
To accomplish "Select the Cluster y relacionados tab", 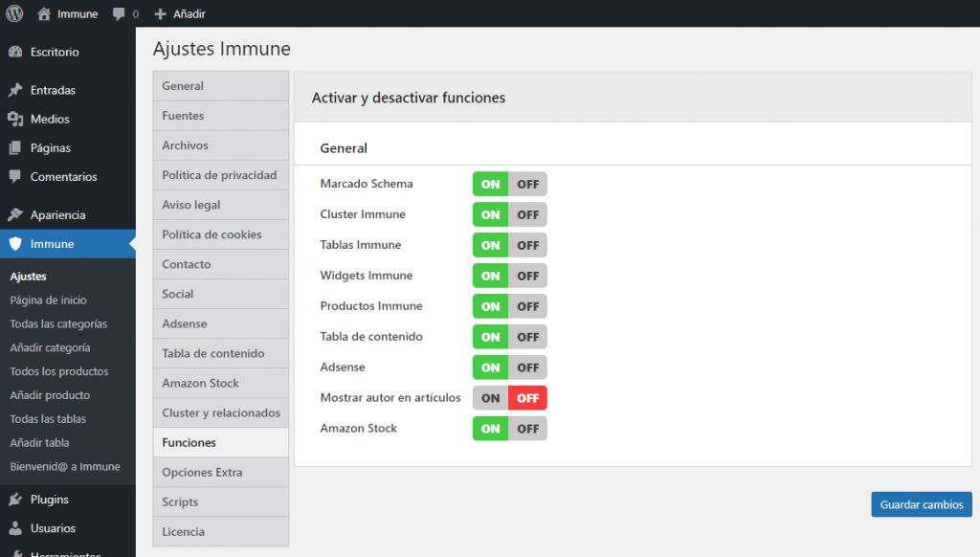I will point(220,412).
